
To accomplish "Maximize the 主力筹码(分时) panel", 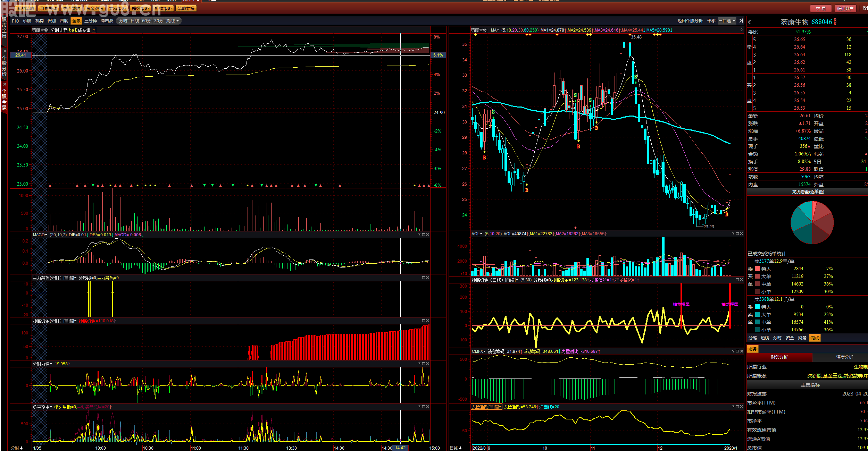I will (x=424, y=278).
